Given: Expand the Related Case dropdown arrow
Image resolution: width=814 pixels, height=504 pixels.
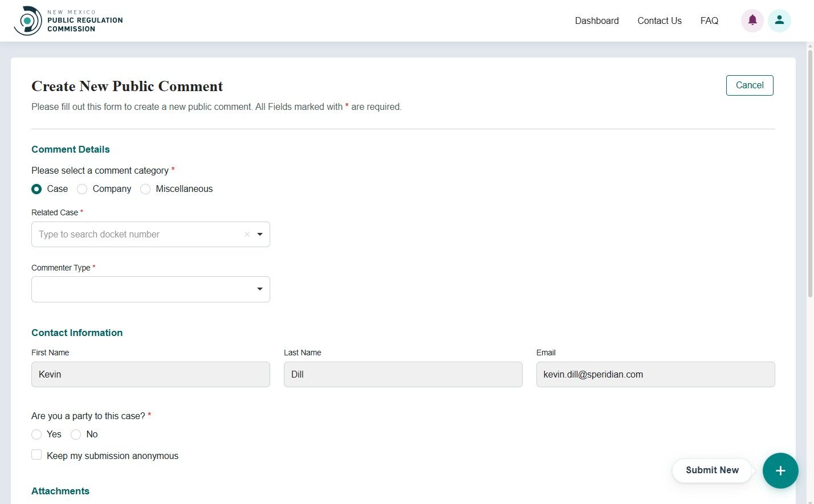Looking at the screenshot, I should click(x=260, y=234).
